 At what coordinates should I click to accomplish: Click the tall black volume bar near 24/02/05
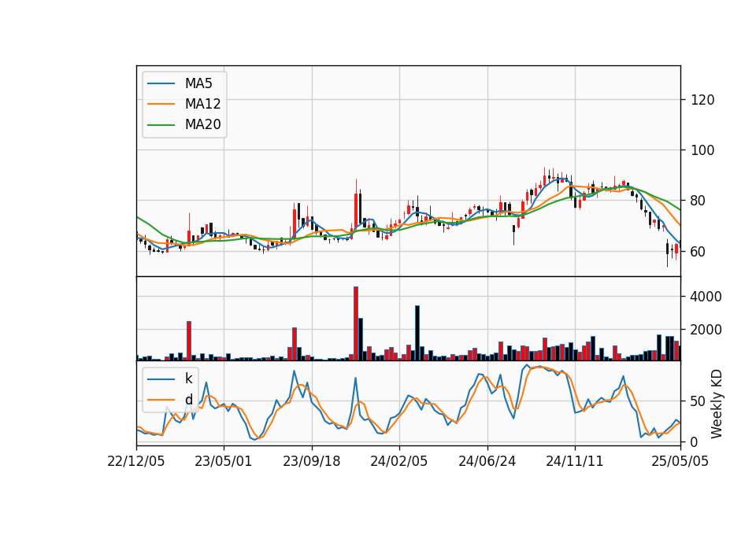point(417,333)
